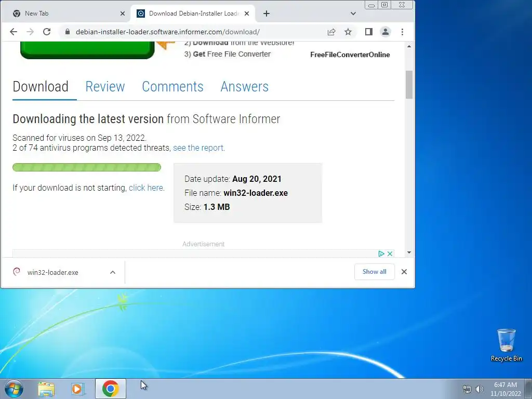
Task: Go back using the browser back arrow
Action: coord(13,32)
